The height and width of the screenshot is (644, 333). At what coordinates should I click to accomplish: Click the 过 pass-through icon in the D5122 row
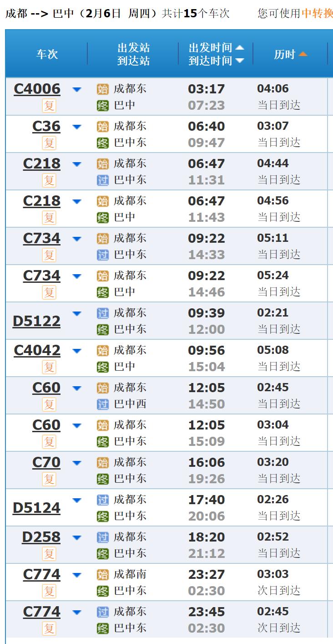(x=103, y=313)
